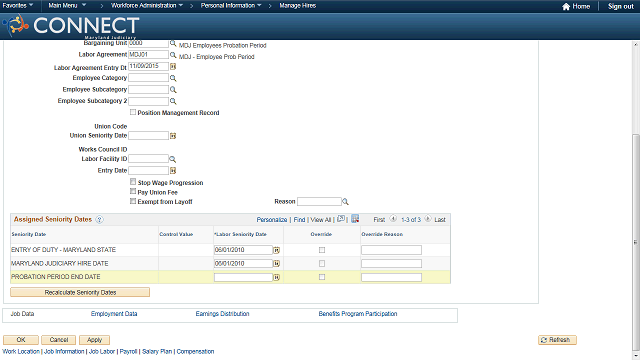Open calendar for Entry of Duty date

point(276,250)
